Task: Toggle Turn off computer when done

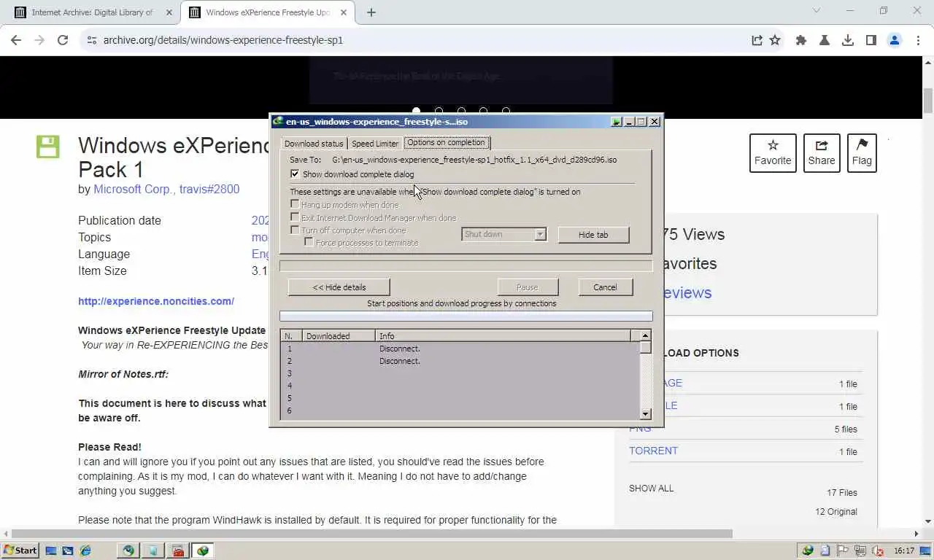Action: coord(295,230)
